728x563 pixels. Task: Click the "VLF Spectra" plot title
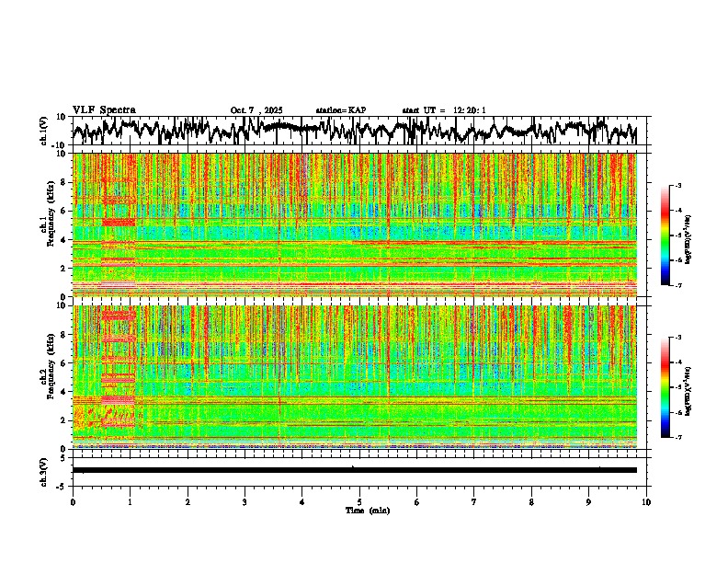click(x=104, y=110)
